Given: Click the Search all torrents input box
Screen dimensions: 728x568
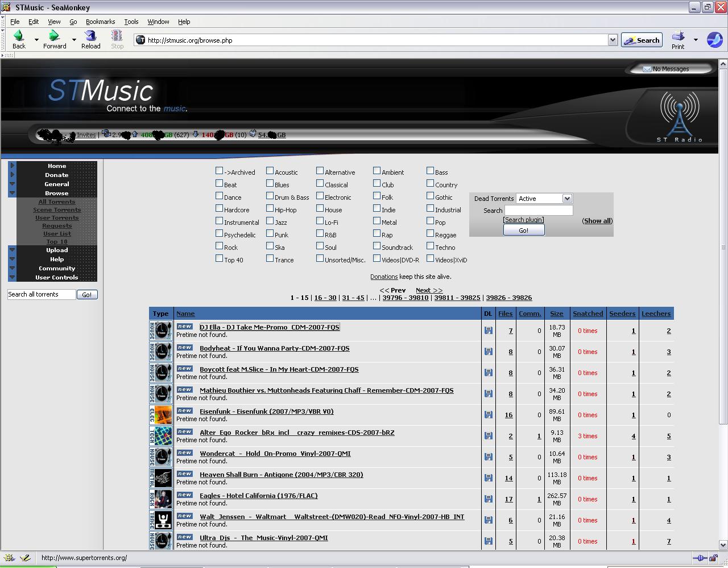Looking at the screenshot, I should click(42, 294).
